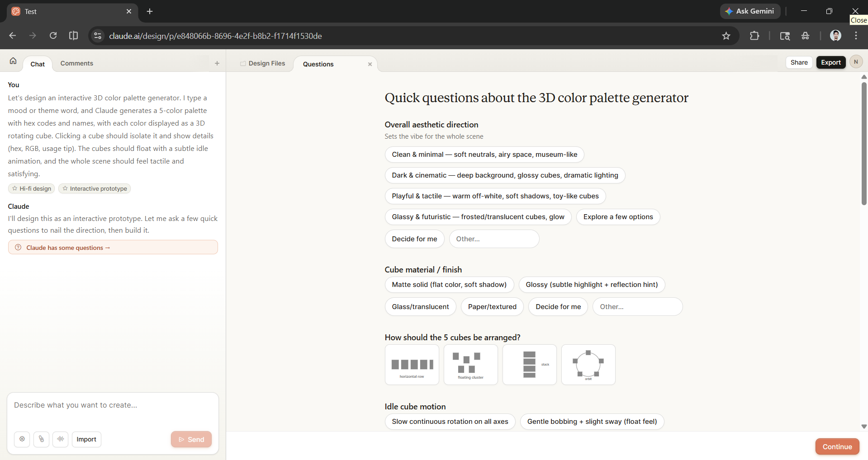Open the 'Claude has some questions' link
Viewport: 868px width, 460px height.
pyautogui.click(x=113, y=247)
